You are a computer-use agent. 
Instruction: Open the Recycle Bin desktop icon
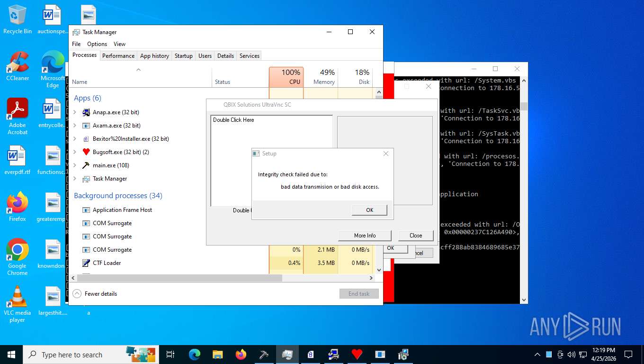pos(18,19)
